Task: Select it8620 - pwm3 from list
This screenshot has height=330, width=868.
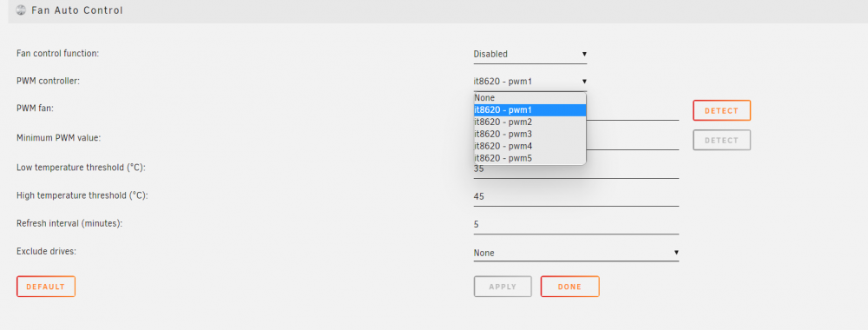Action: 529,135
